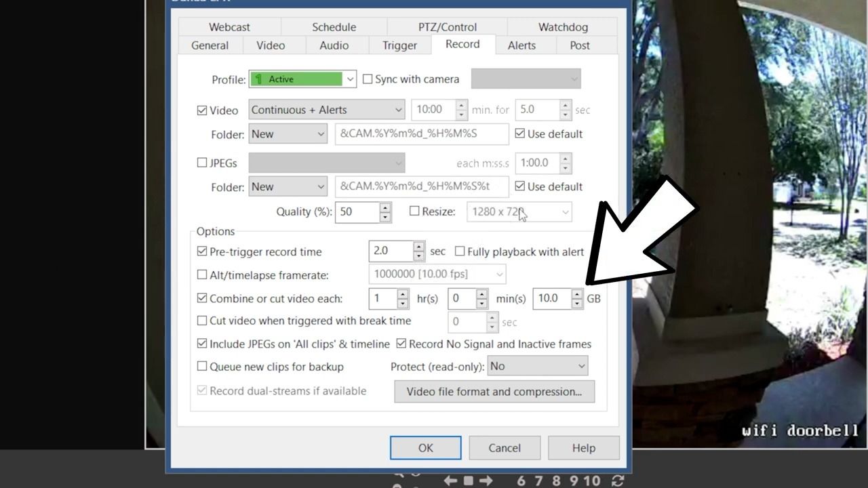Select the Record tab
This screenshot has width=868, height=488.
462,44
